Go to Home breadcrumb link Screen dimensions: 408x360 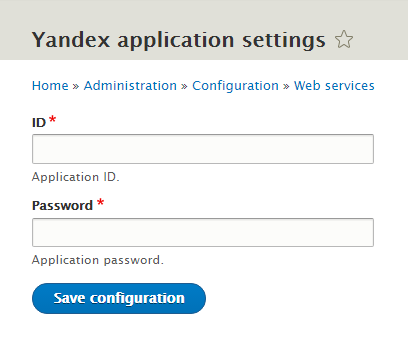(50, 86)
